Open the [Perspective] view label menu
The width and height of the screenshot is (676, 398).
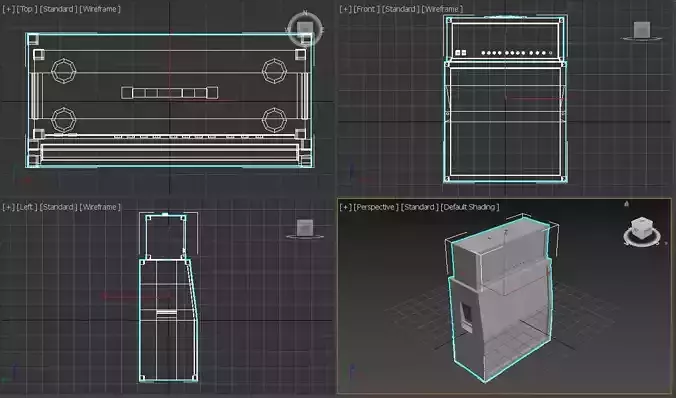[x=376, y=207]
